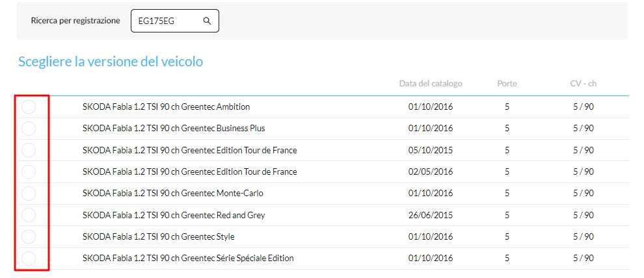The height and width of the screenshot is (278, 644).
Task: Select the Greentec Business Plus radio button
Action: coord(29,129)
